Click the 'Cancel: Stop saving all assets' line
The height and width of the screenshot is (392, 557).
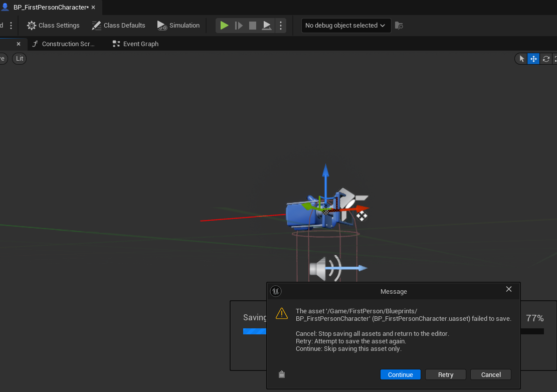[373, 334]
